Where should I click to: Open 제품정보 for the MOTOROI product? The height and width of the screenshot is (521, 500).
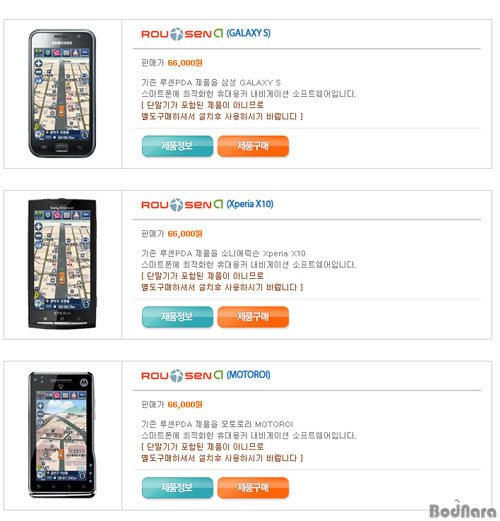[x=177, y=488]
